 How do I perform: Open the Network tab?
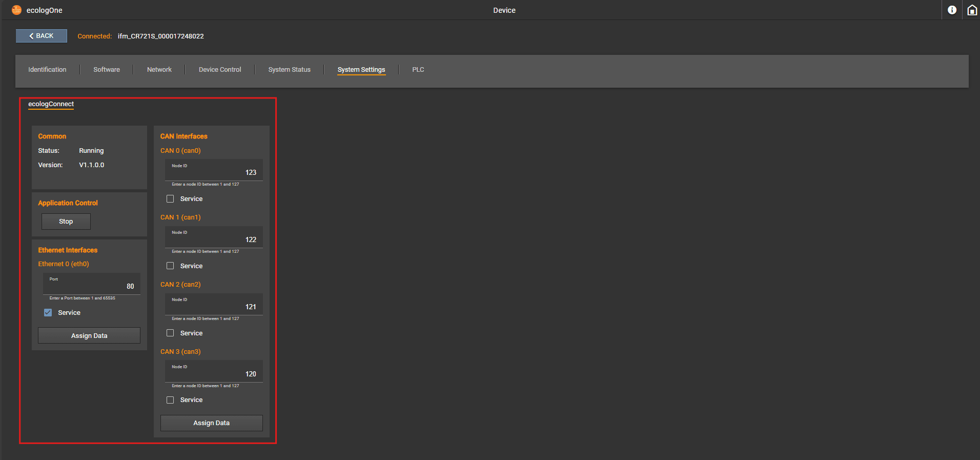pyautogui.click(x=159, y=70)
